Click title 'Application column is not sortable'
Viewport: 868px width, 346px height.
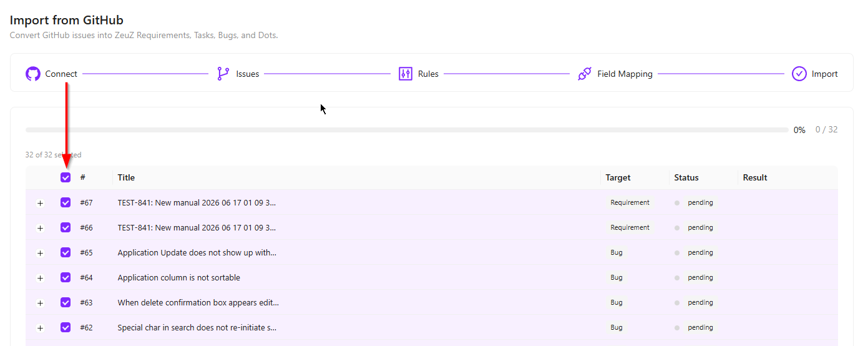(x=178, y=277)
